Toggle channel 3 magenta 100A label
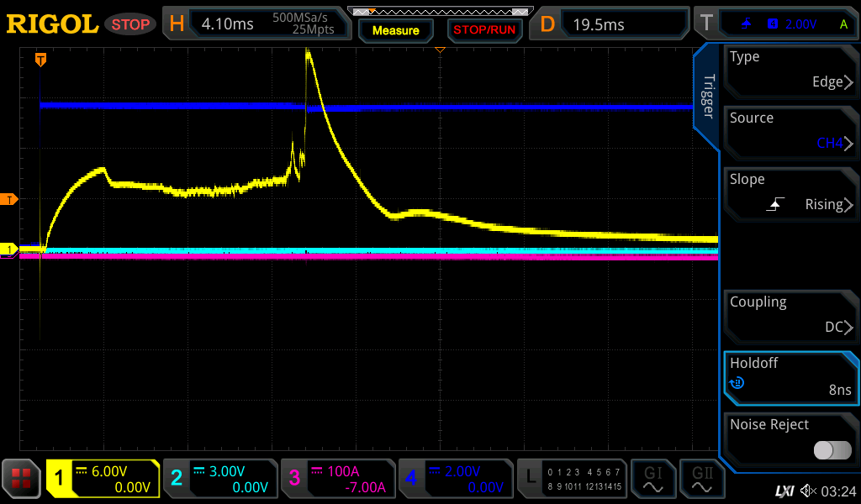The image size is (861, 504). click(336, 480)
